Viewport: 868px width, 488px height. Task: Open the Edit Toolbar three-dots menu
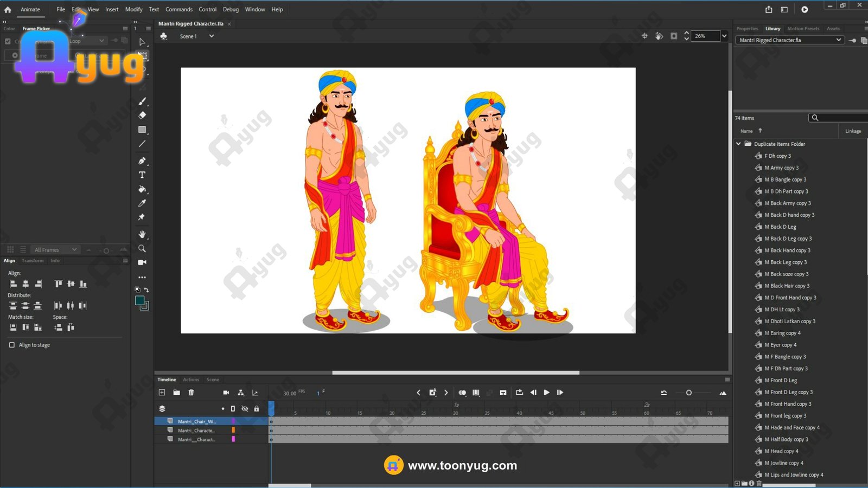142,277
